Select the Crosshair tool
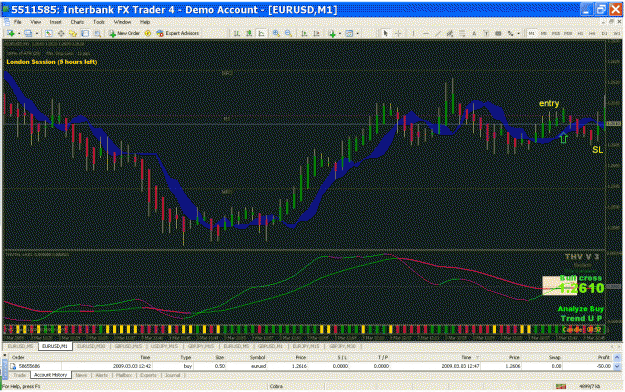This screenshot has height=392, width=625. coord(398,33)
